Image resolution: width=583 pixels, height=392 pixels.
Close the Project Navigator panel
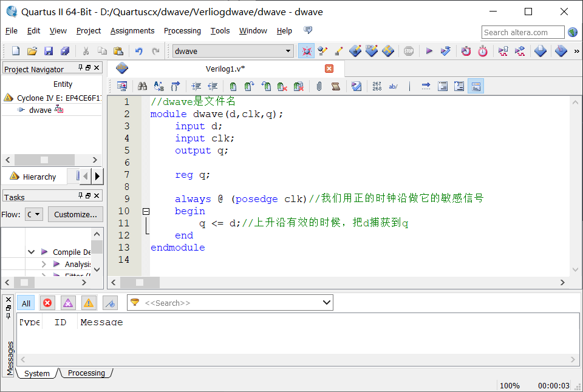click(x=97, y=67)
